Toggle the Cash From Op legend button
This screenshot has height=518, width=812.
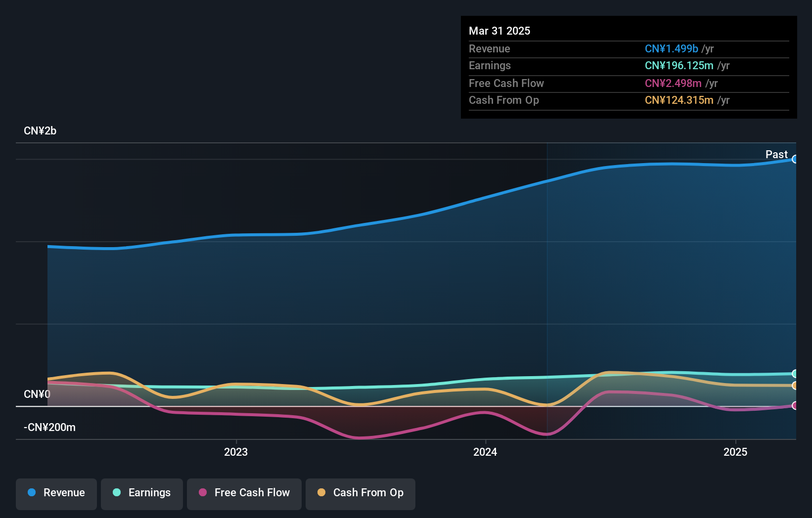[361, 494]
